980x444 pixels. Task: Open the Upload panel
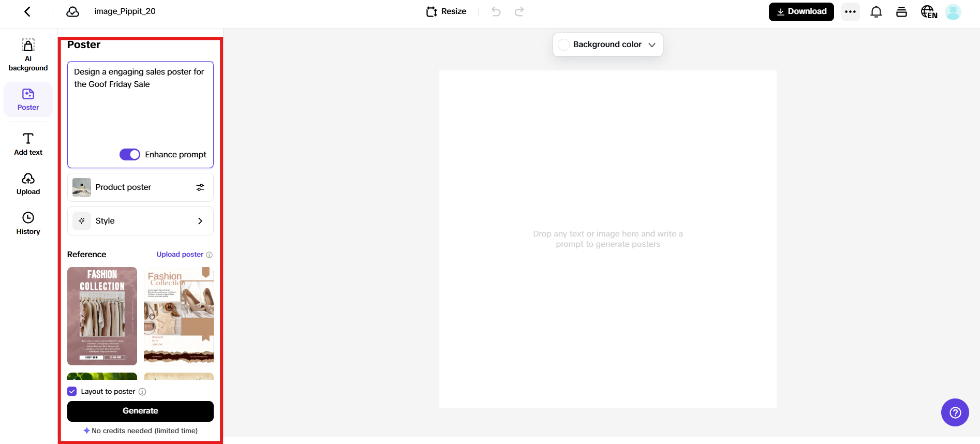tap(28, 184)
